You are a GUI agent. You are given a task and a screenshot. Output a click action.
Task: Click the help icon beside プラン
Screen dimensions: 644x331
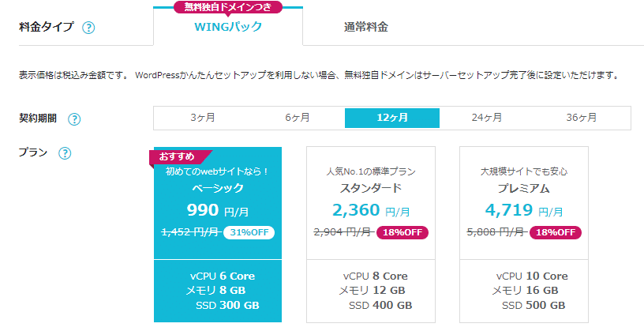pos(66,153)
